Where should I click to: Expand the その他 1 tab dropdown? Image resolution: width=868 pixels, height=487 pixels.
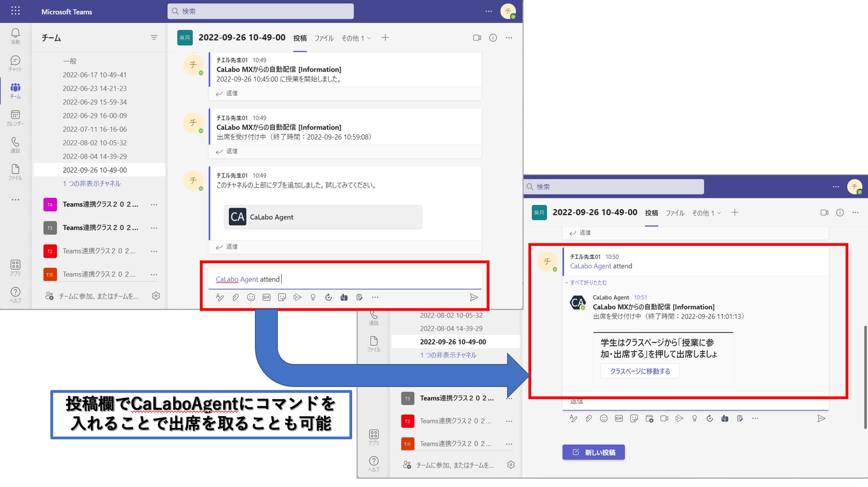point(356,38)
